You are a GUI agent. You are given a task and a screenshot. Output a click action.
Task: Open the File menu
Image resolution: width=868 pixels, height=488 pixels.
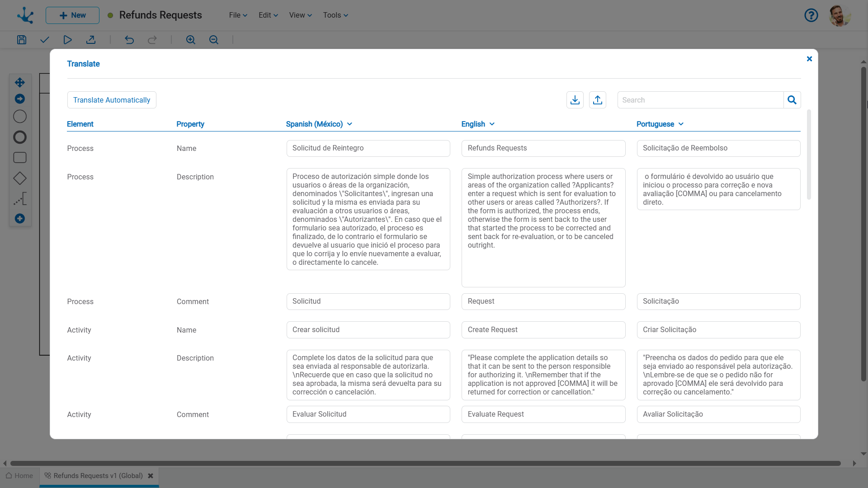[238, 15]
